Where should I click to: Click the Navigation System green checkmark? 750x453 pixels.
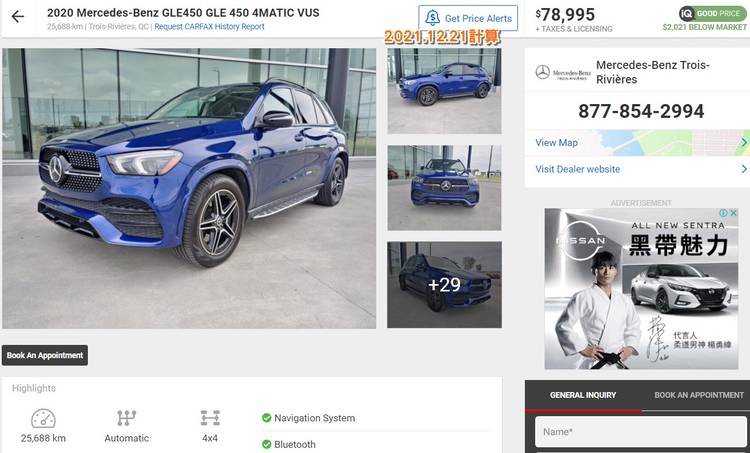click(266, 418)
